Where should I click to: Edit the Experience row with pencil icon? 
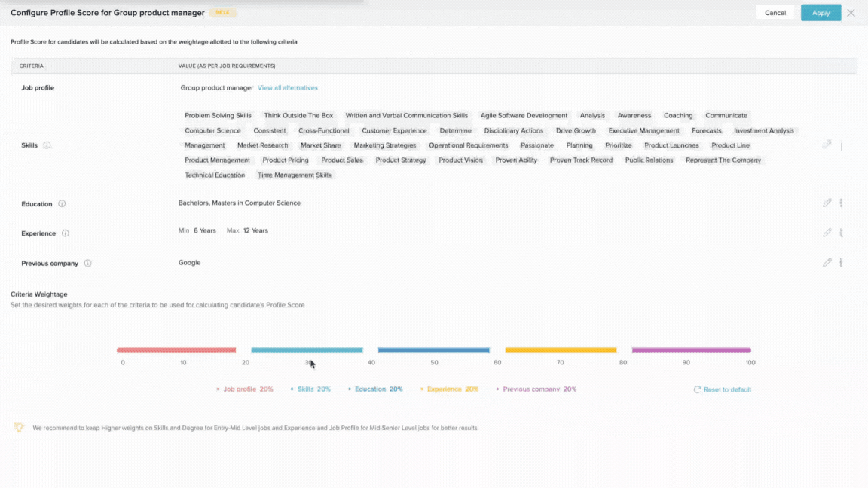(x=827, y=233)
